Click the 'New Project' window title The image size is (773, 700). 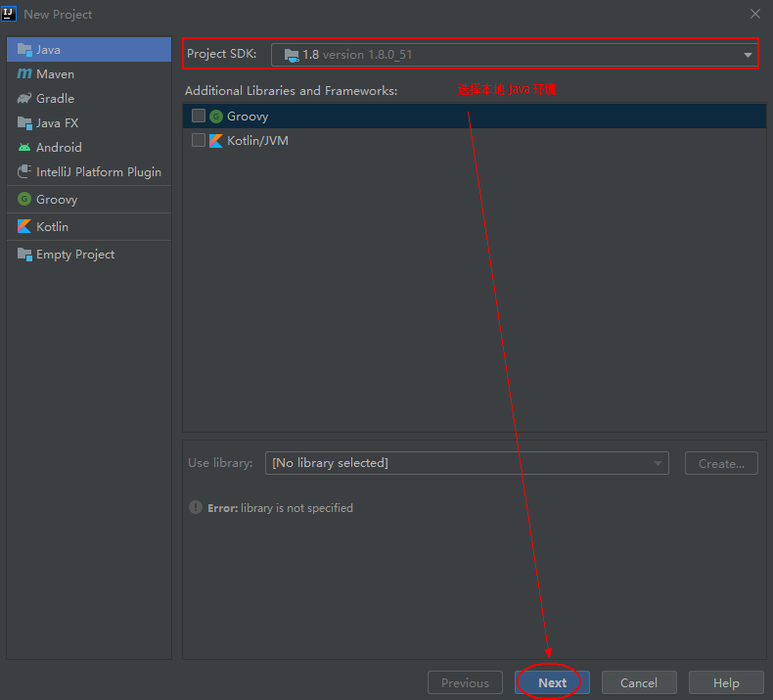tap(58, 15)
